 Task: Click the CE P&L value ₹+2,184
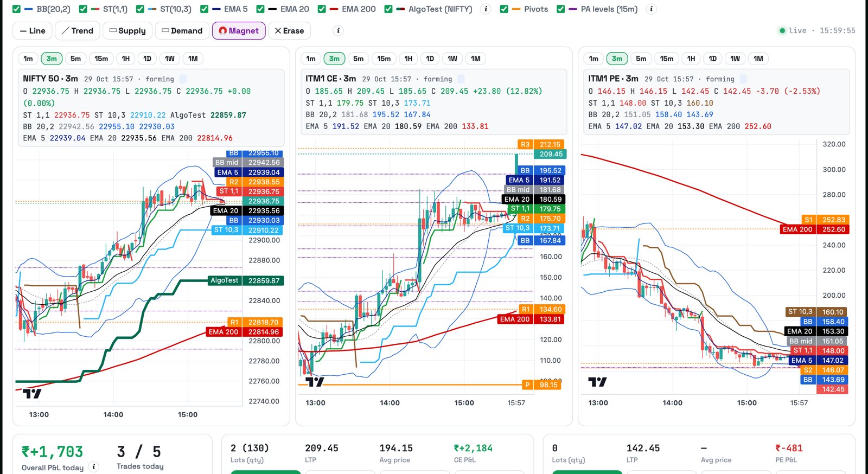473,448
